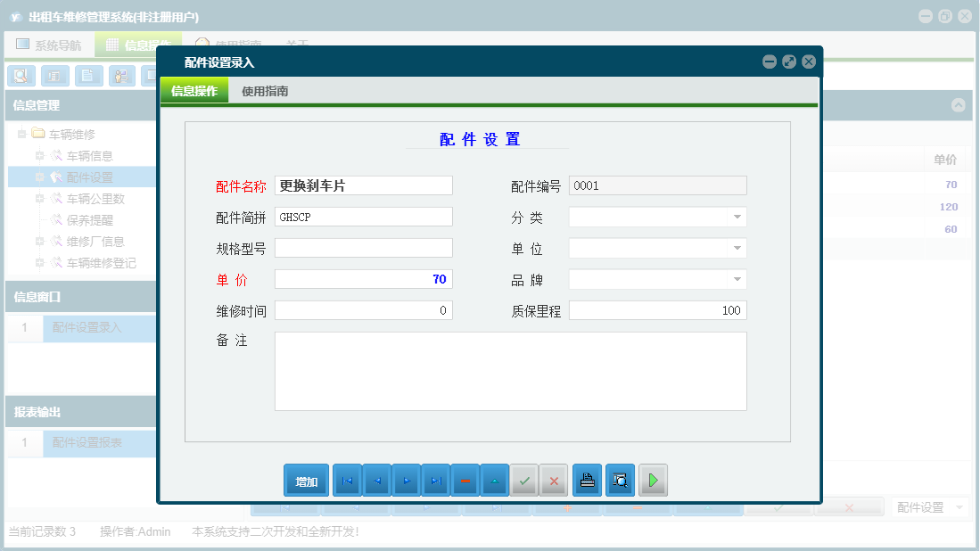The image size is (980, 551).
Task: Open print preview with the magnifier icon
Action: [x=620, y=480]
